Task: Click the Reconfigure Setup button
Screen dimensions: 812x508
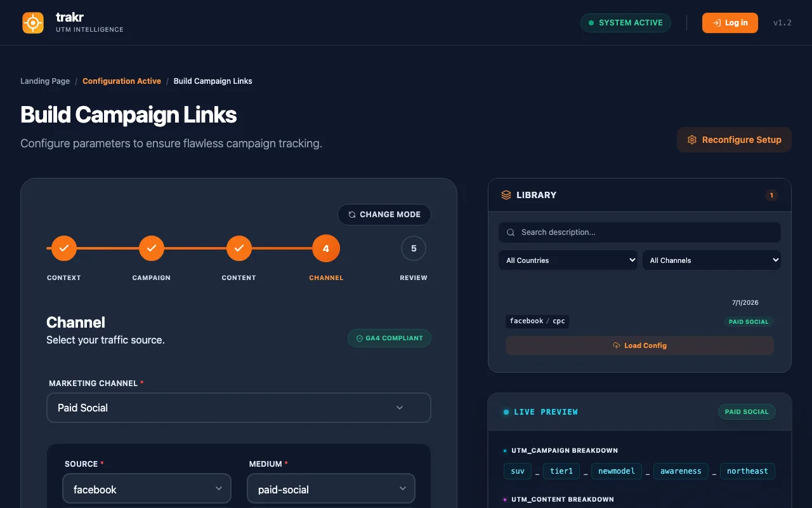Action: (x=734, y=140)
